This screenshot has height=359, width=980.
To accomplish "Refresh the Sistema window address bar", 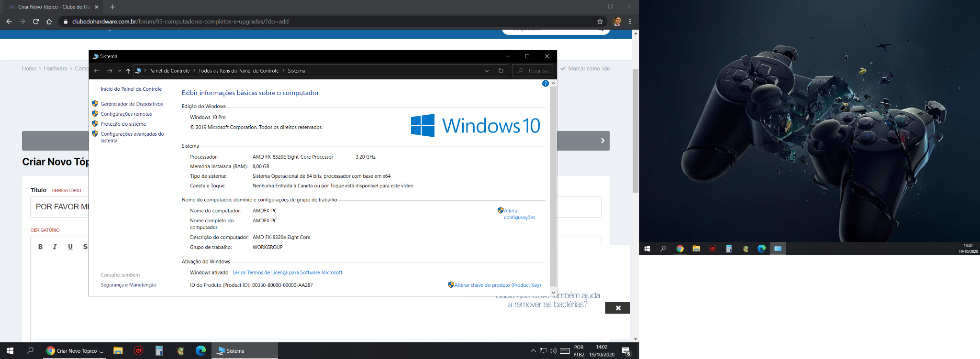I will point(501,71).
